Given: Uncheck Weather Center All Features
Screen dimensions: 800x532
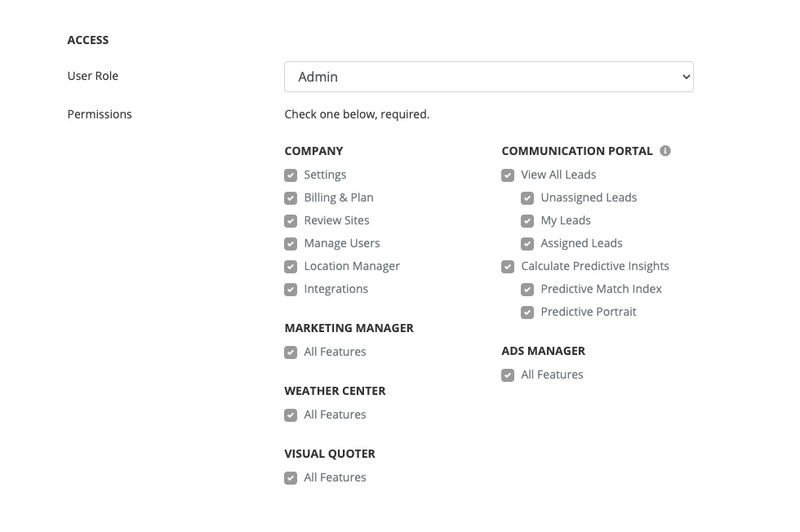Looking at the screenshot, I should pyautogui.click(x=291, y=415).
